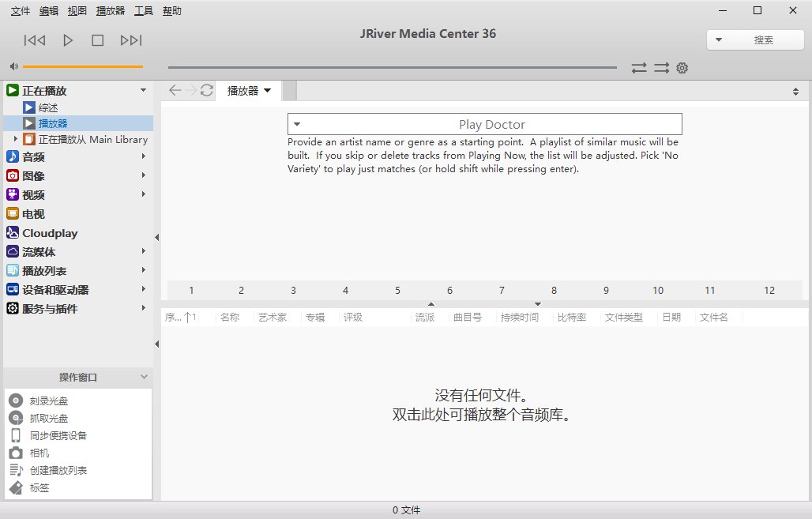Click the Cloudplay icon
The width and height of the screenshot is (812, 519).
13,232
